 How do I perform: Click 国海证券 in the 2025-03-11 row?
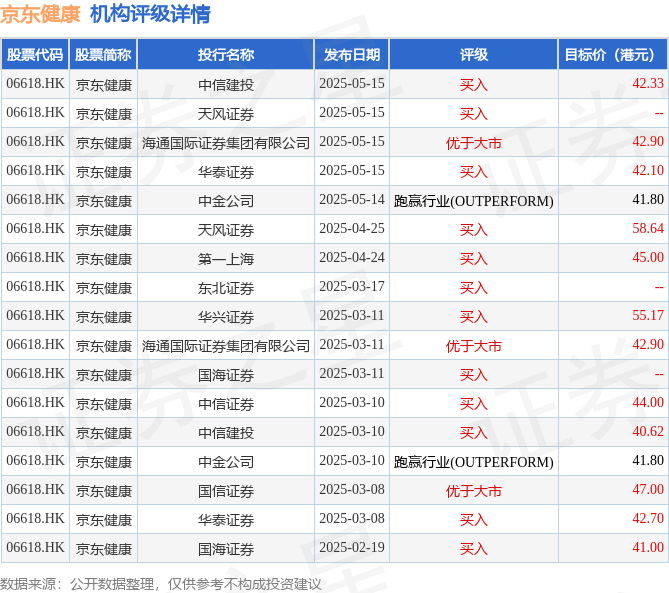click(226, 375)
